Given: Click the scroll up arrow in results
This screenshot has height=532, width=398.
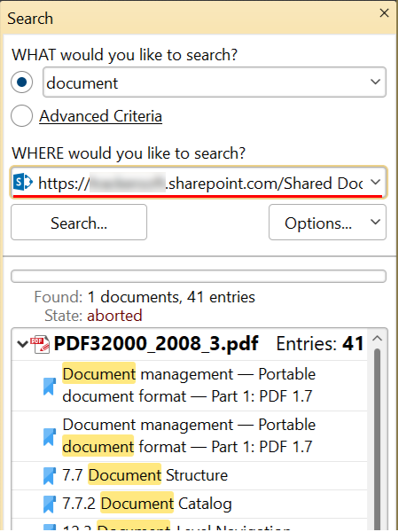Looking at the screenshot, I should pyautogui.click(x=378, y=339).
